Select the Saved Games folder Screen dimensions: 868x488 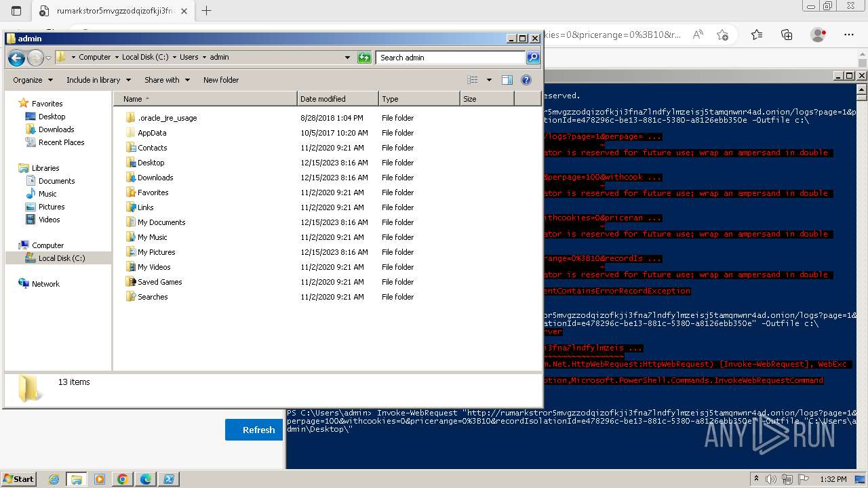[x=159, y=282]
